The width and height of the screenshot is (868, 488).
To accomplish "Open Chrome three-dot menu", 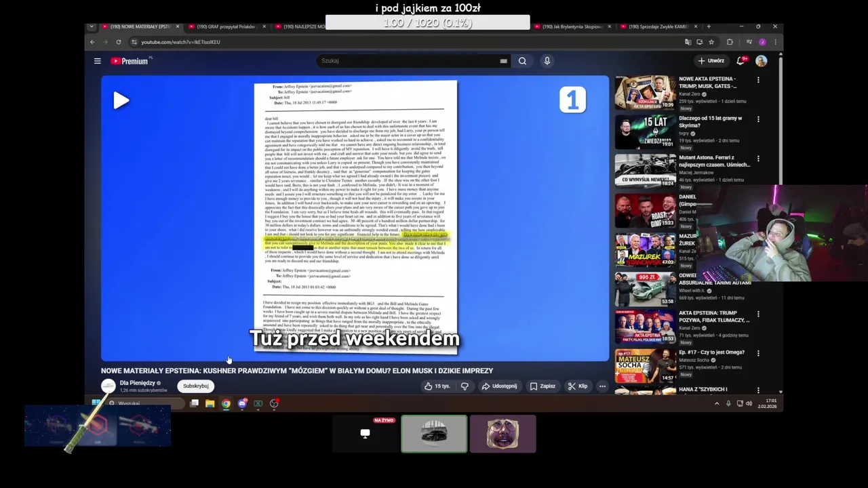I will pos(775,42).
